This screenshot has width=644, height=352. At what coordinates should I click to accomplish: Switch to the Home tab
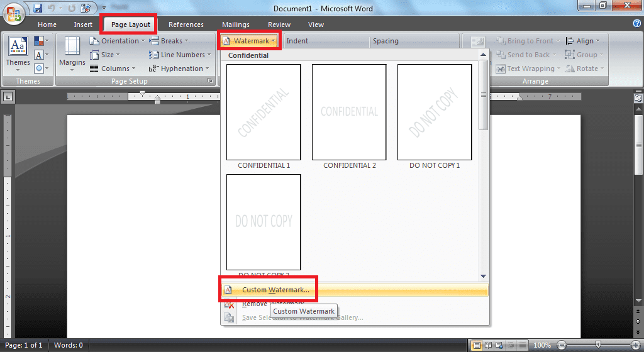(47, 25)
